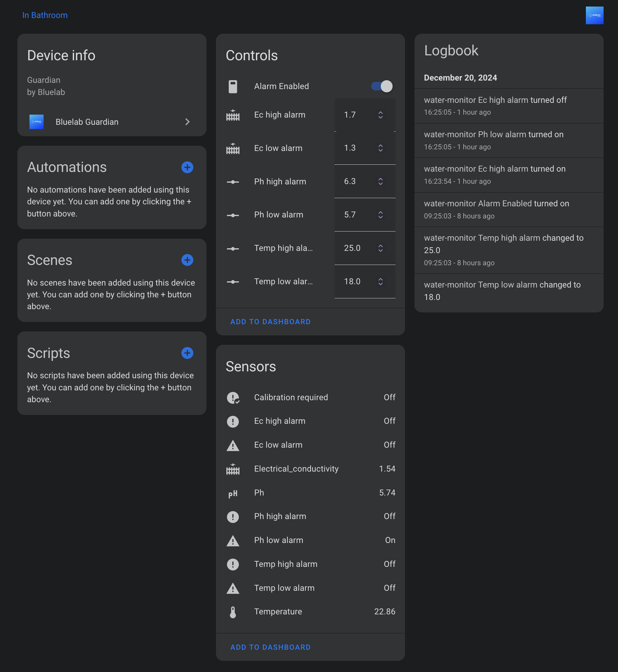
Task: Open logbook entry Ph low alarm turned on
Action: coord(509,140)
